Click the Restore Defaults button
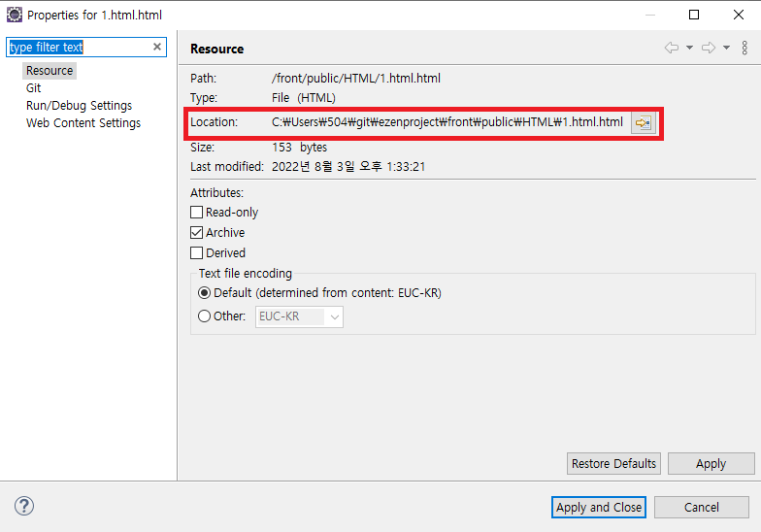The height and width of the screenshot is (532, 761). (x=613, y=464)
